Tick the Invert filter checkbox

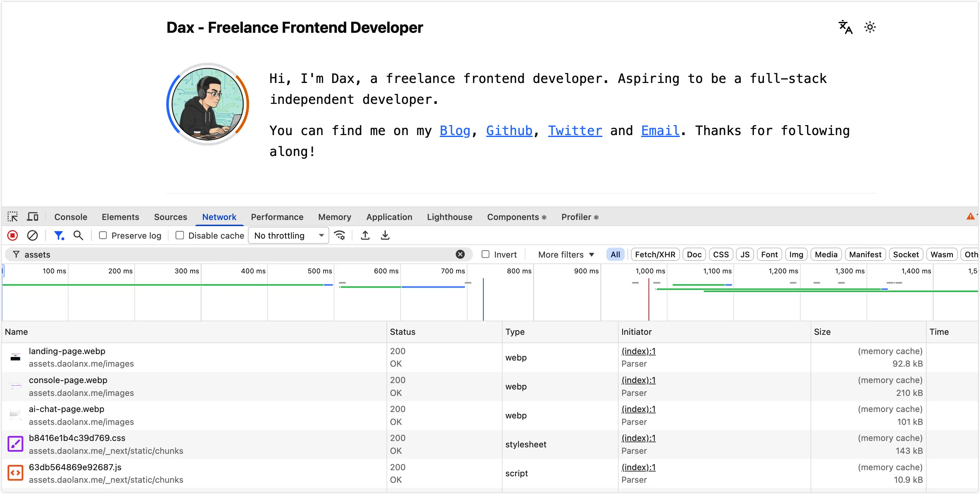485,254
